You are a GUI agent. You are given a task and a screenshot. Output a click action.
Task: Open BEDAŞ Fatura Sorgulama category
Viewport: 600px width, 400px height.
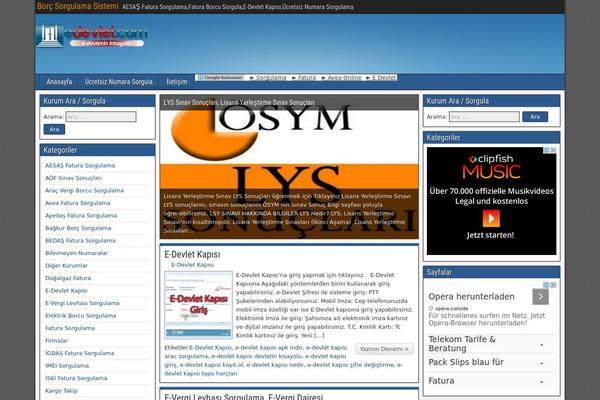pos(80,241)
